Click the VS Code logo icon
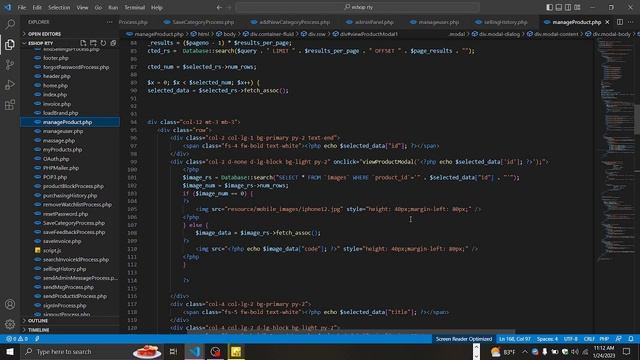 8,7
